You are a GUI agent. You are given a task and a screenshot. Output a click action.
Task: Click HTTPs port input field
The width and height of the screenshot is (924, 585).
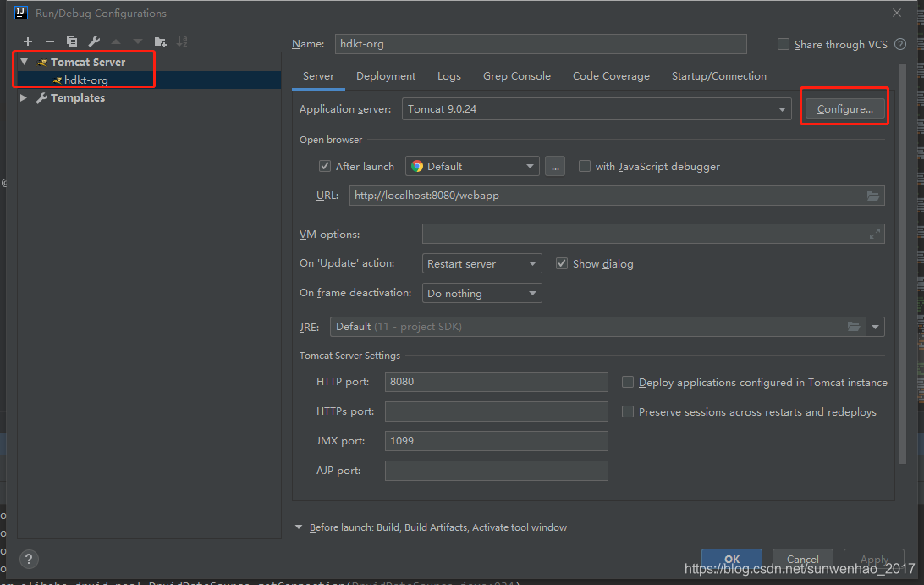click(x=496, y=411)
